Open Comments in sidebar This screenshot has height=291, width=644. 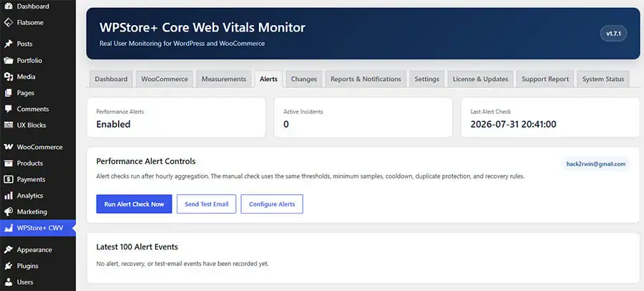point(38,109)
